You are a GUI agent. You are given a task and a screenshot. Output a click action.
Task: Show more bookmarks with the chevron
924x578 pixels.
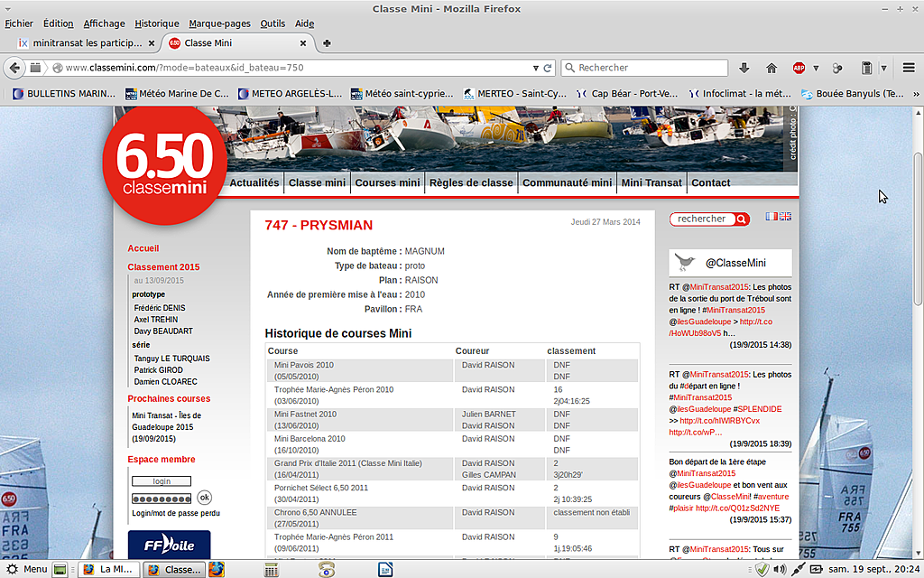916,94
